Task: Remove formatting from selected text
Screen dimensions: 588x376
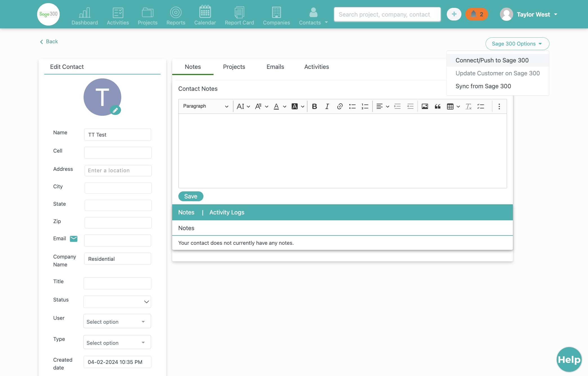Action: tap(468, 106)
